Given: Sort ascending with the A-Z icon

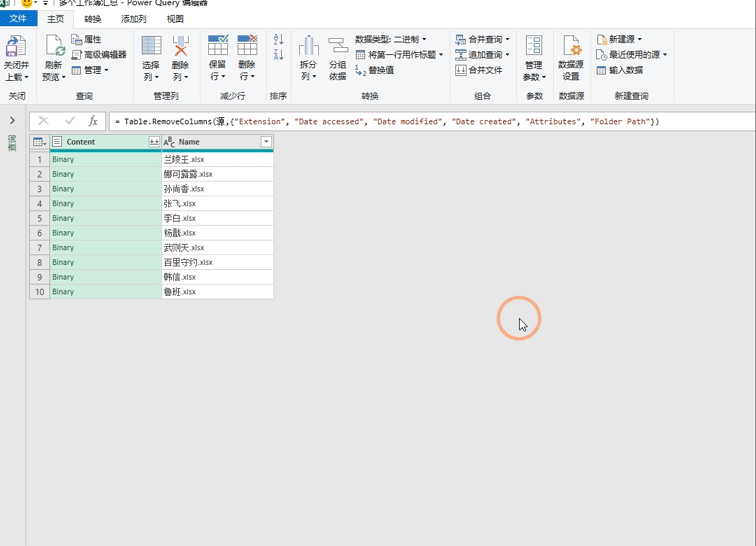Looking at the screenshot, I should 278,40.
